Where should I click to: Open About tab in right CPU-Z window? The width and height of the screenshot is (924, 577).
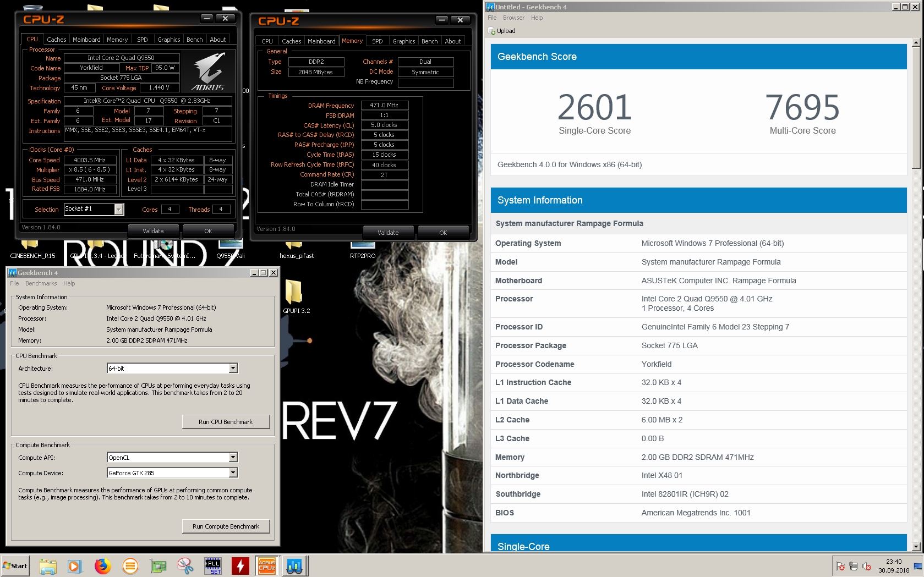click(453, 41)
